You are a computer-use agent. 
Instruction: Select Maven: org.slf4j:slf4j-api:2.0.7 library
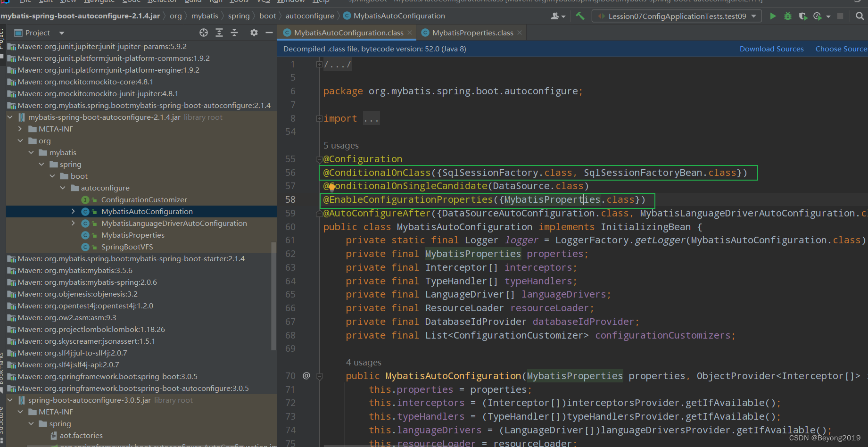point(68,364)
